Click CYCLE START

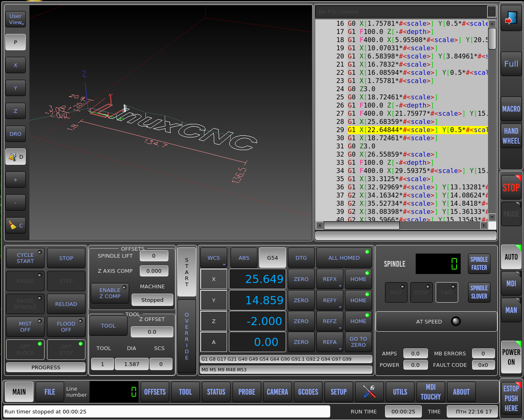(x=25, y=258)
